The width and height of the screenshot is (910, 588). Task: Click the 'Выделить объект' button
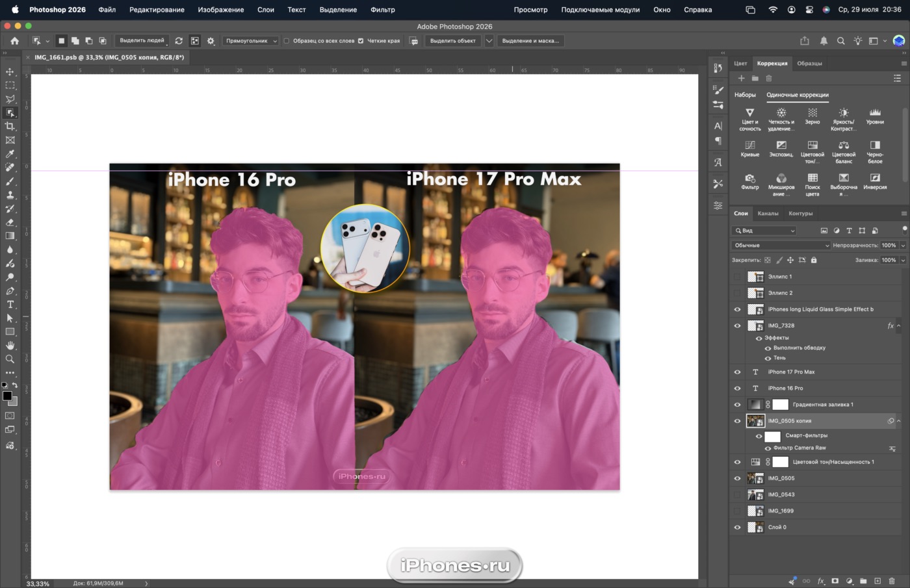453,41
